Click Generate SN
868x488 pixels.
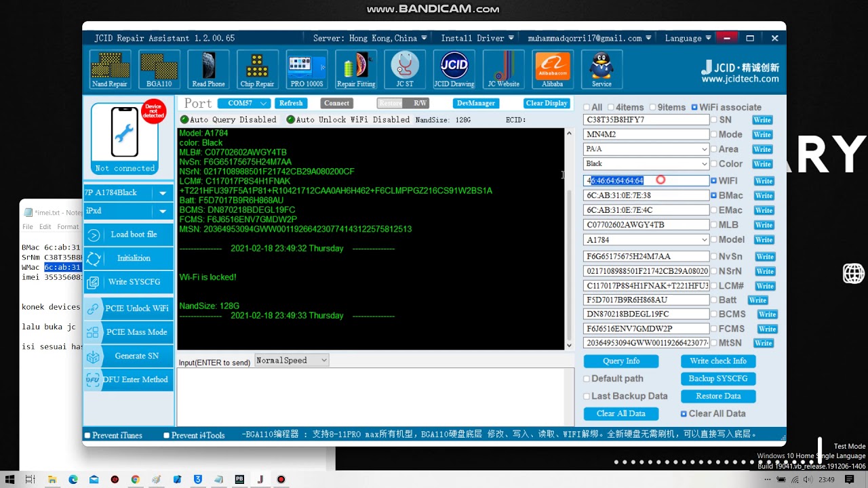tap(129, 356)
